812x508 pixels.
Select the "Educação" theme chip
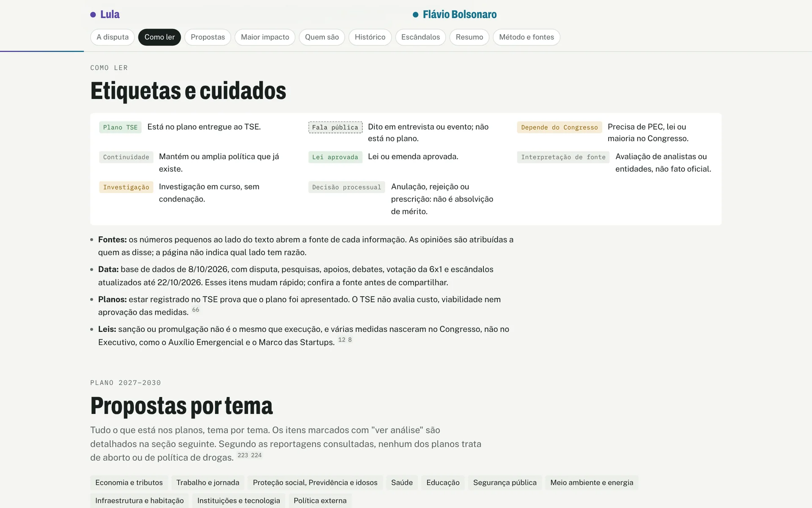(443, 483)
